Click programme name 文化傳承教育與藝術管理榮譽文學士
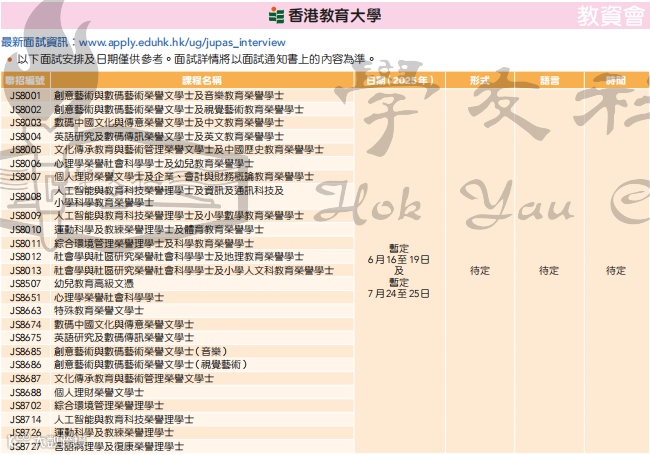This screenshot has height=455, width=650. tap(134, 378)
